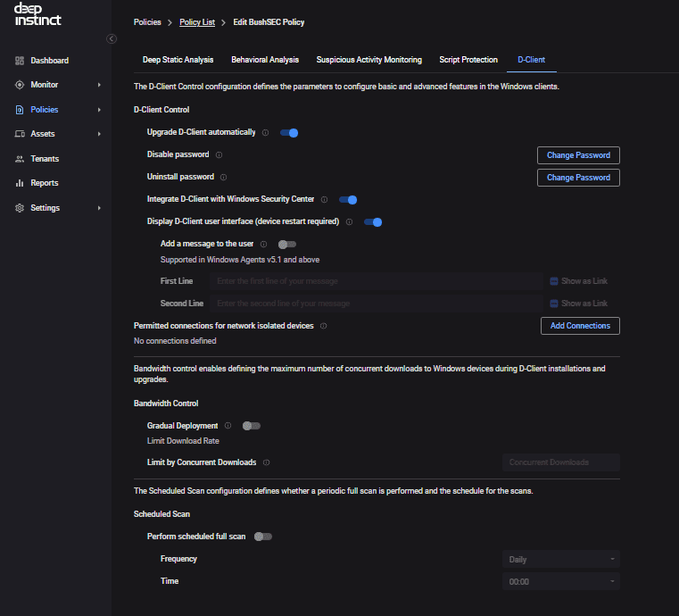Show info for Add a message to user
Image resolution: width=679 pixels, height=616 pixels.
pyautogui.click(x=263, y=245)
